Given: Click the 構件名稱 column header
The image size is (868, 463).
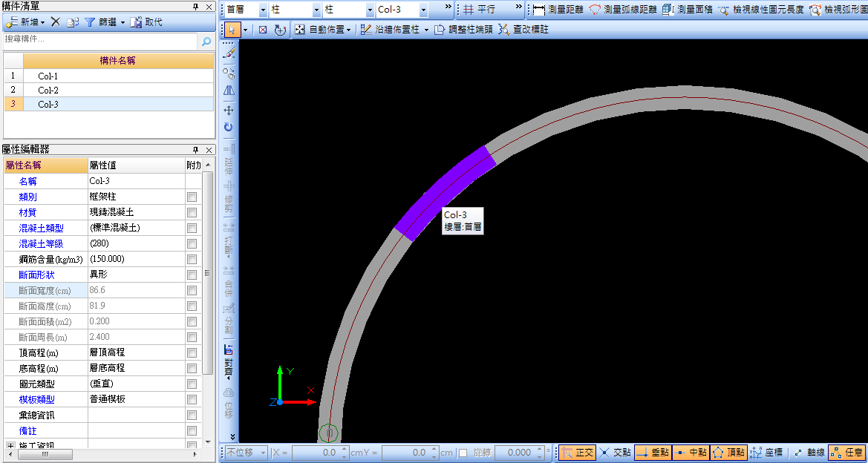Looking at the screenshot, I should click(118, 61).
